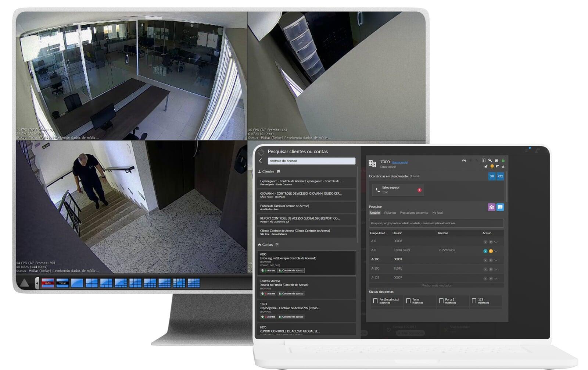Screen dimensions: 588x370
Task: Toggle the Timer camera mode button
Action: pos(62,283)
